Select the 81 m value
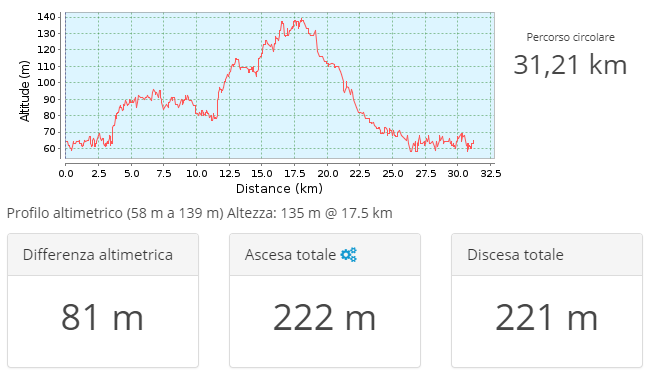Screen dimensions: 653x378 pos(102,318)
